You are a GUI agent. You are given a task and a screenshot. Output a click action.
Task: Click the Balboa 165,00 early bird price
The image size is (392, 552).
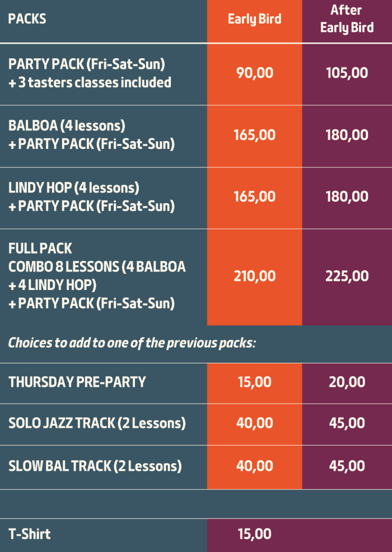pyautogui.click(x=254, y=135)
